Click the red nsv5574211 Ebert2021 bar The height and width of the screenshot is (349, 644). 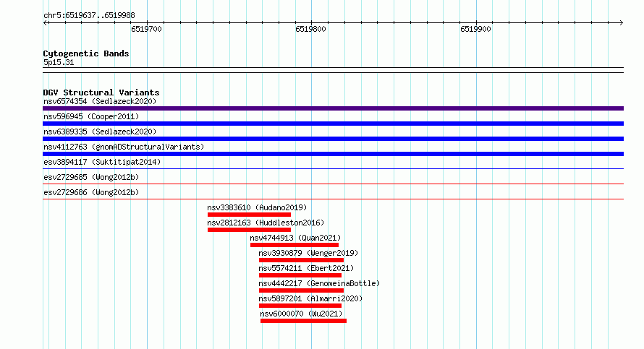[300, 275]
